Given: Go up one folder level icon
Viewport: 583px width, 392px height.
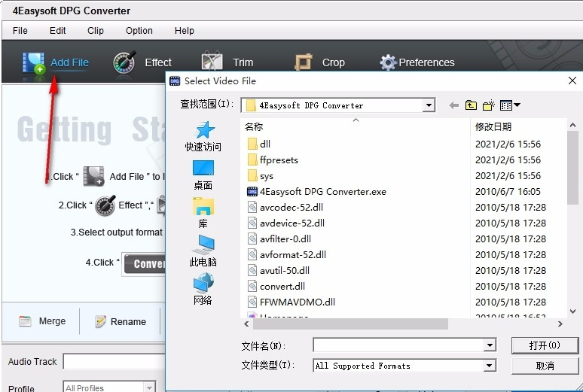Looking at the screenshot, I should pyautogui.click(x=471, y=105).
